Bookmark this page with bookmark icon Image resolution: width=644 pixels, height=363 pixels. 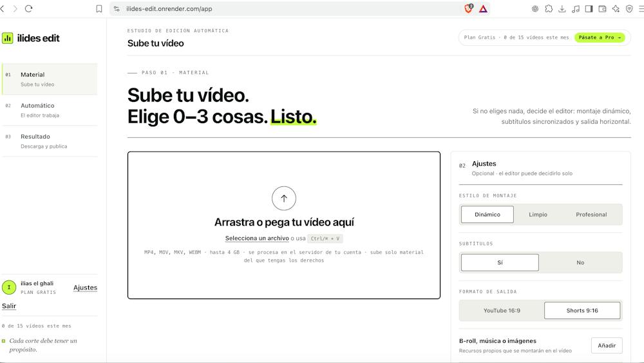(99, 8)
